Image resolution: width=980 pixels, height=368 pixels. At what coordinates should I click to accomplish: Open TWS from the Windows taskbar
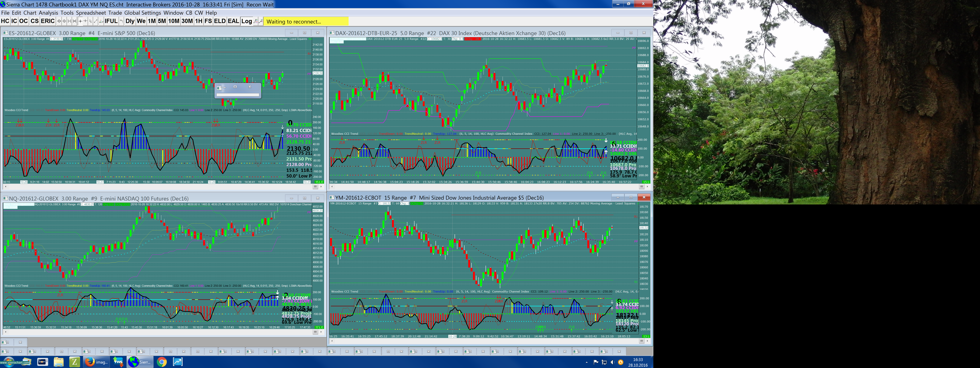(x=118, y=362)
